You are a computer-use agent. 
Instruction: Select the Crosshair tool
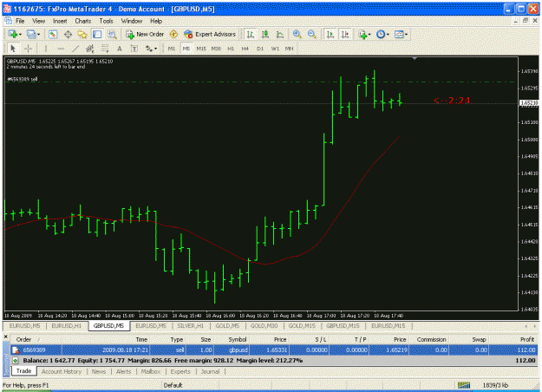[x=28, y=49]
